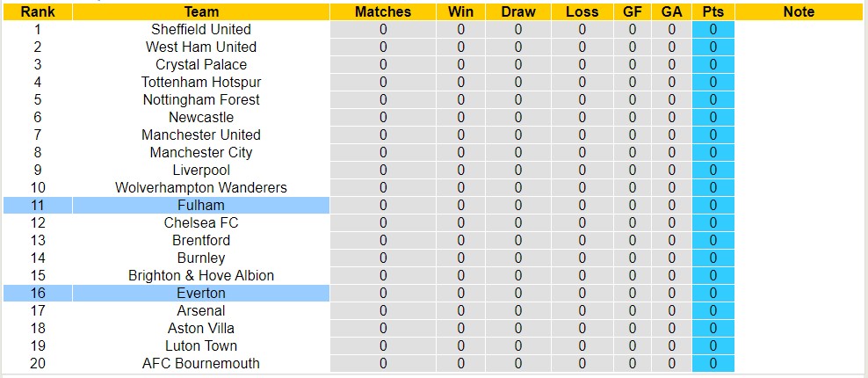
Task: Sort by the Matches column header
Action: pos(383,11)
